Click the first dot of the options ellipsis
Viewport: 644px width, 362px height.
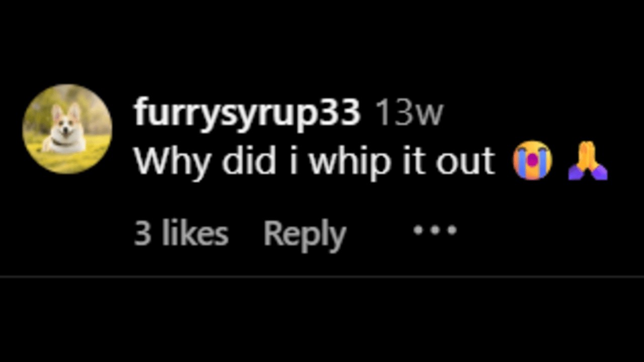[x=418, y=230]
